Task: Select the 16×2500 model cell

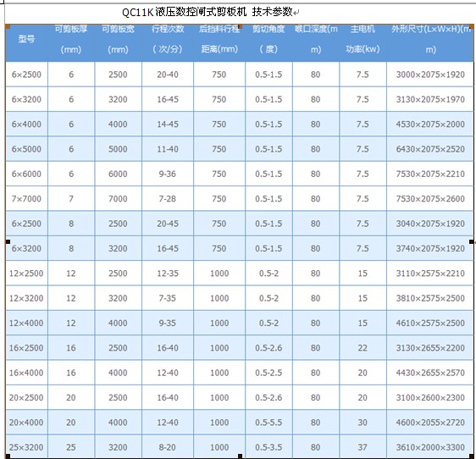Action: point(27,348)
